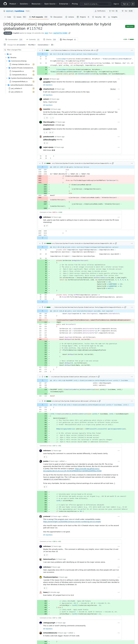Focus the Filter changed files field
Viewport: 138px width, 644px height.
(x=19, y=50)
